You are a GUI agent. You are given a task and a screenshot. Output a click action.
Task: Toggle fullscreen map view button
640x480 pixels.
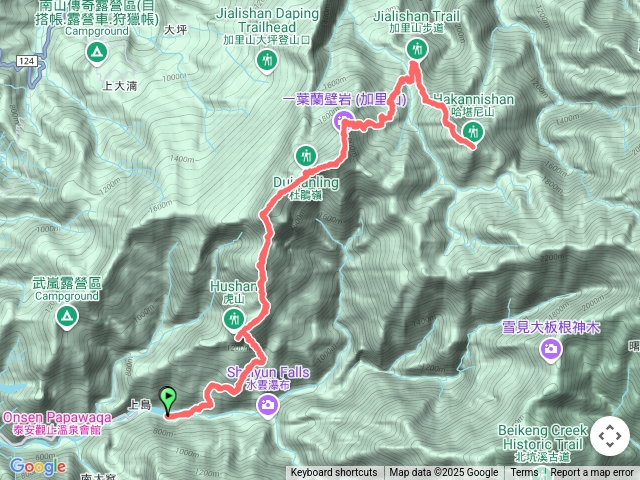coord(610,436)
